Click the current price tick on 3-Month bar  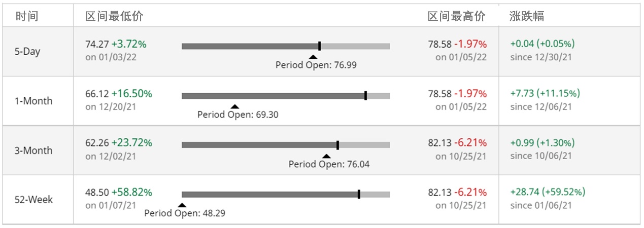pyautogui.click(x=337, y=145)
